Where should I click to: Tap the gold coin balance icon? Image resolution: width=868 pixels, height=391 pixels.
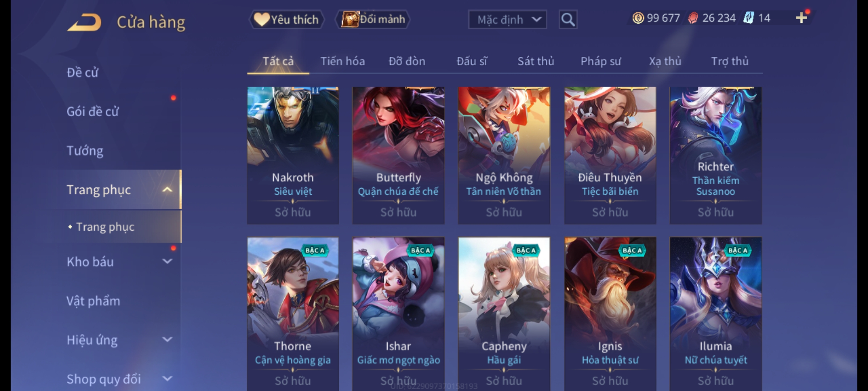click(638, 18)
